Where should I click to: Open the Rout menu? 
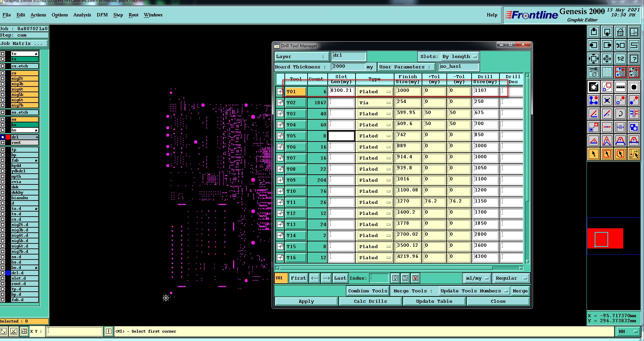133,15
